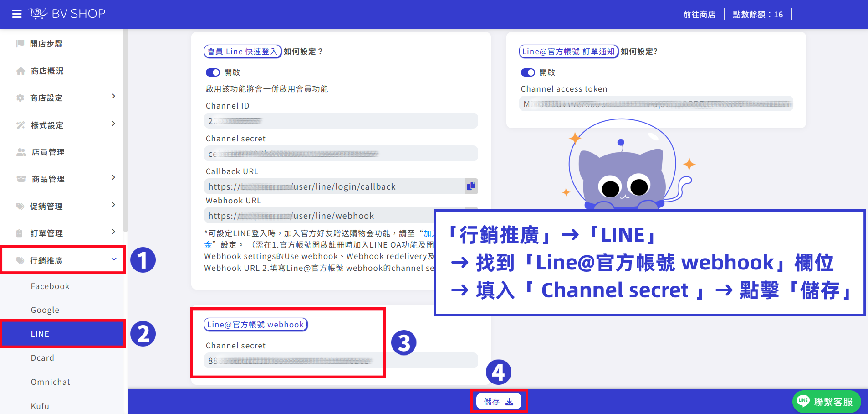Click the clipboard icon beside 訂單管理

(20, 233)
